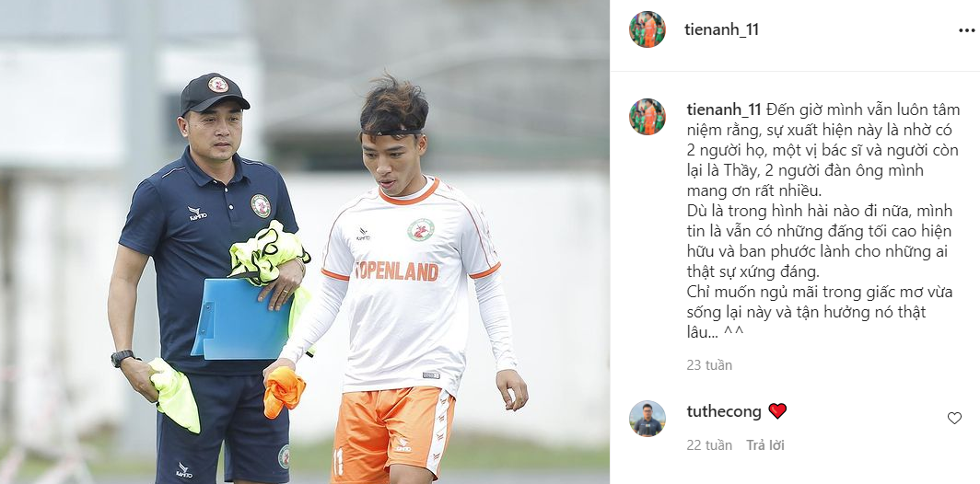Click the coach's black cap in the photo

tap(214, 93)
